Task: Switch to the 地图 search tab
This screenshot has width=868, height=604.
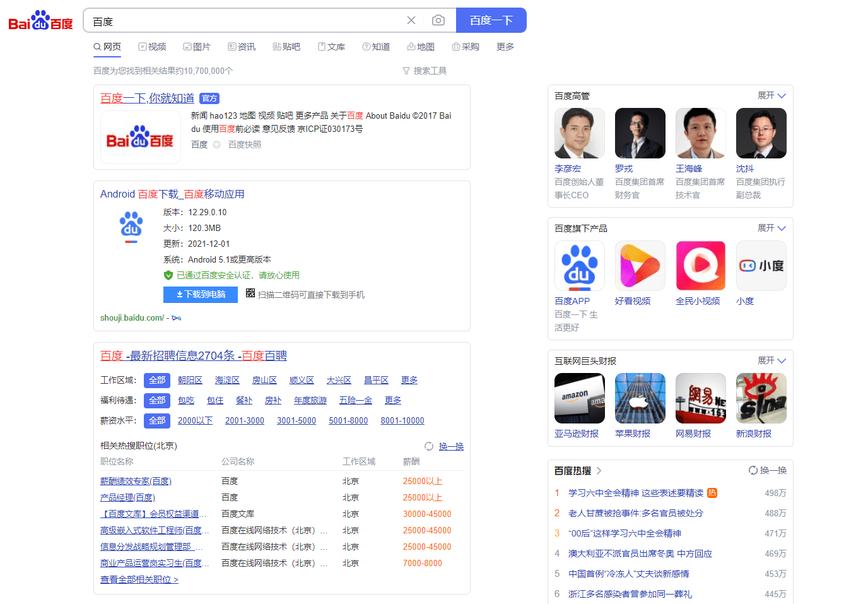Action: [x=421, y=47]
